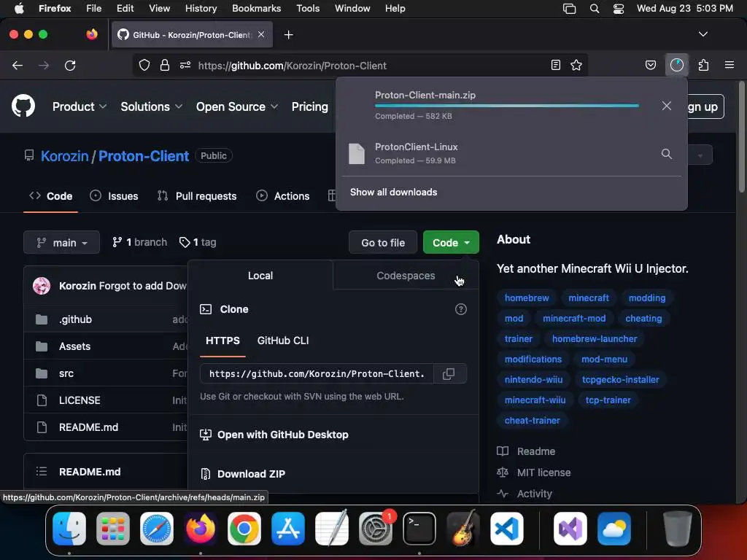Open Finder from the Dock

click(x=69, y=528)
